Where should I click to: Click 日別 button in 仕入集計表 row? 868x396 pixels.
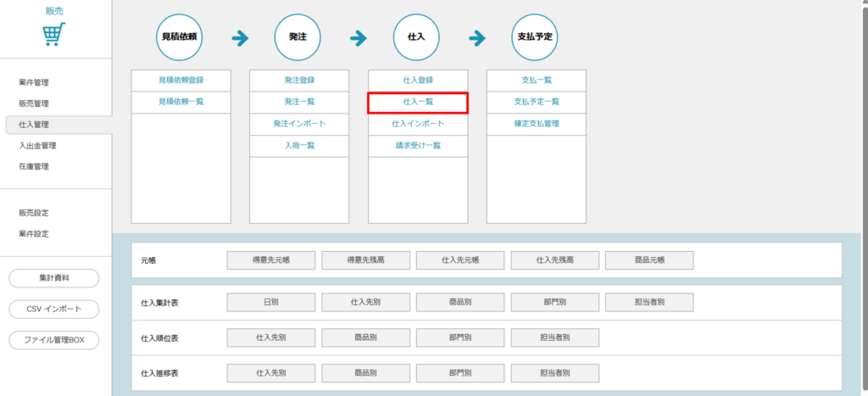(271, 302)
